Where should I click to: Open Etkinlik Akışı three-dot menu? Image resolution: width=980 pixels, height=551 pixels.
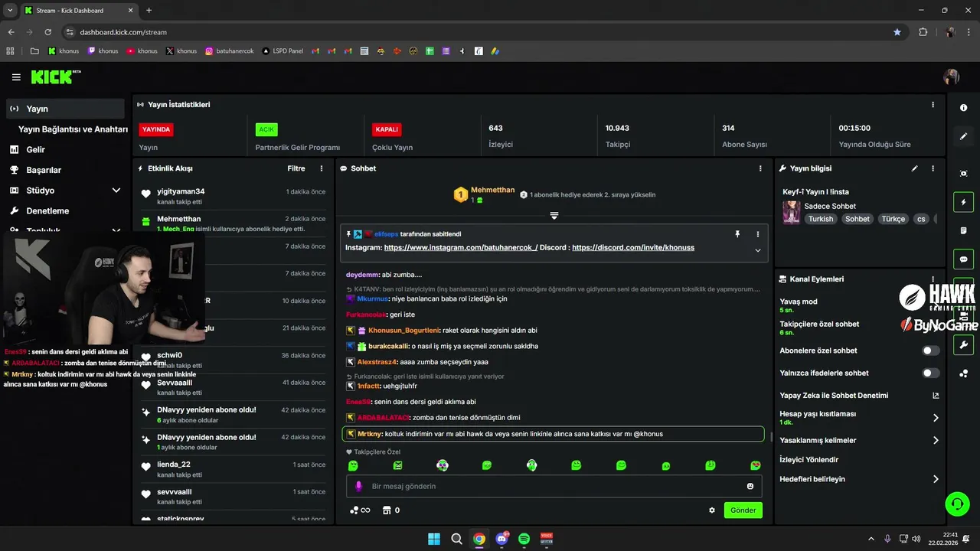322,168
